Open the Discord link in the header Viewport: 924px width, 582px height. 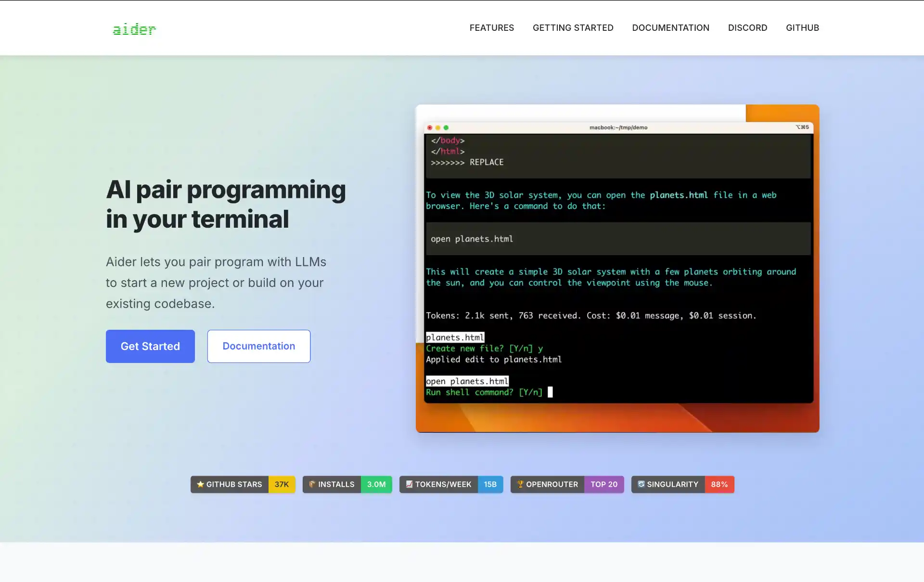tap(747, 28)
